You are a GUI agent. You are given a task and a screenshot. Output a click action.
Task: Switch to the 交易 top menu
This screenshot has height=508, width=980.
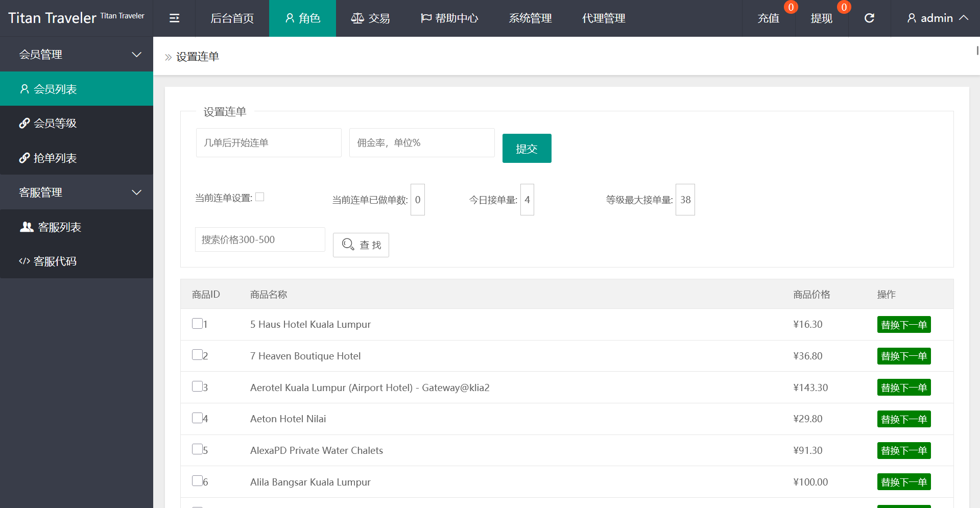coord(370,18)
